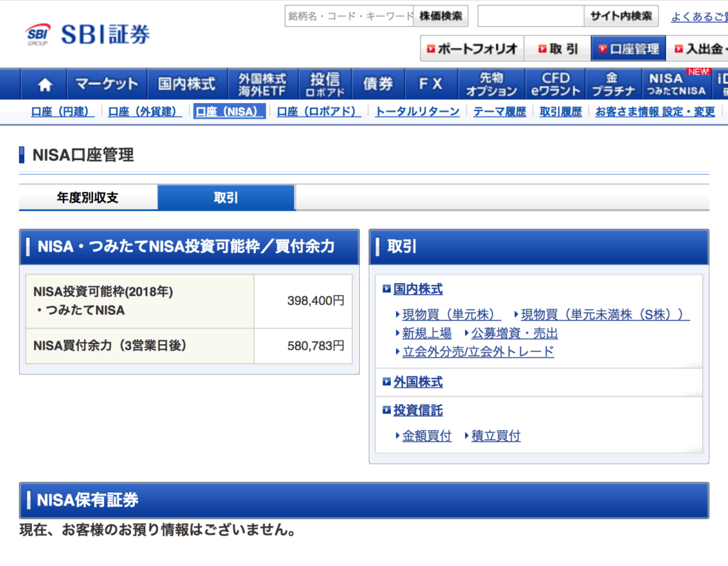Open the NISA つみたてNISA menu
728x566 pixels.
coord(677,84)
